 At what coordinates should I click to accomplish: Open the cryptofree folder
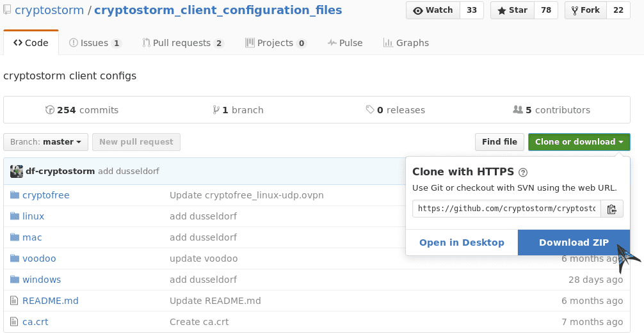click(x=46, y=195)
